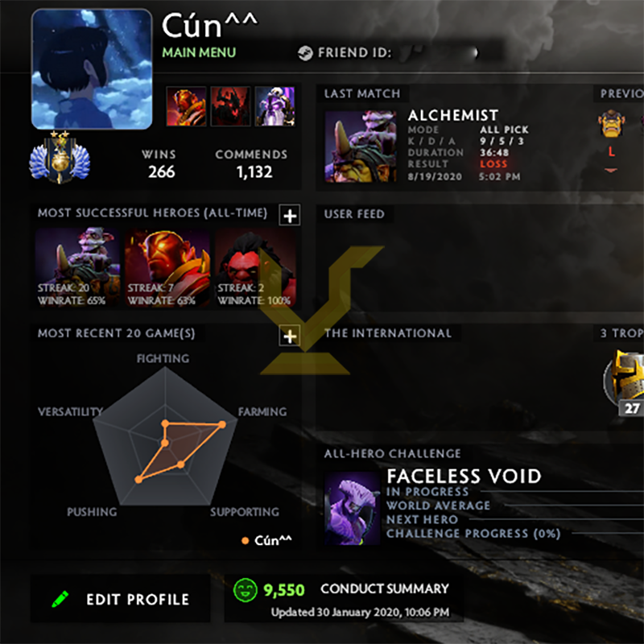Viewport: 644px width, 644px height.
Task: Expand Most Successful Heroes with plus button
Action: [290, 215]
